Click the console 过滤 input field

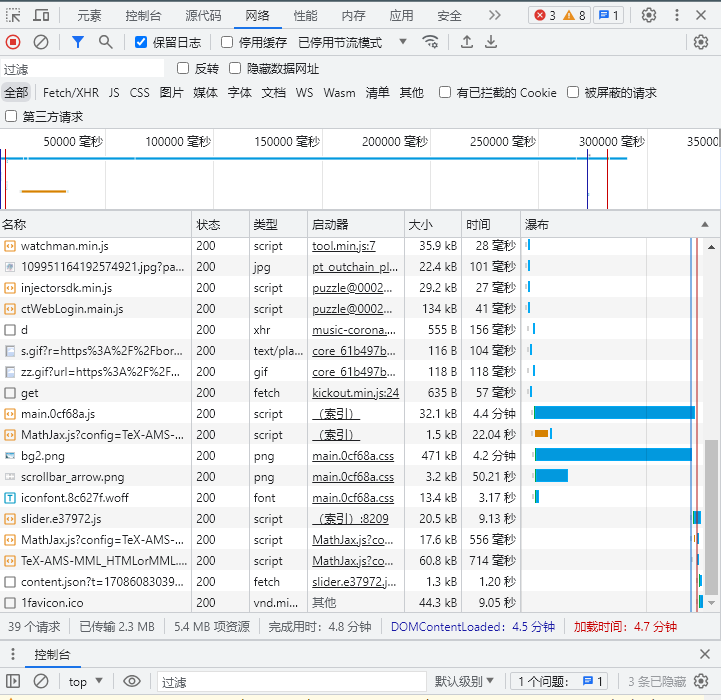coord(292,681)
